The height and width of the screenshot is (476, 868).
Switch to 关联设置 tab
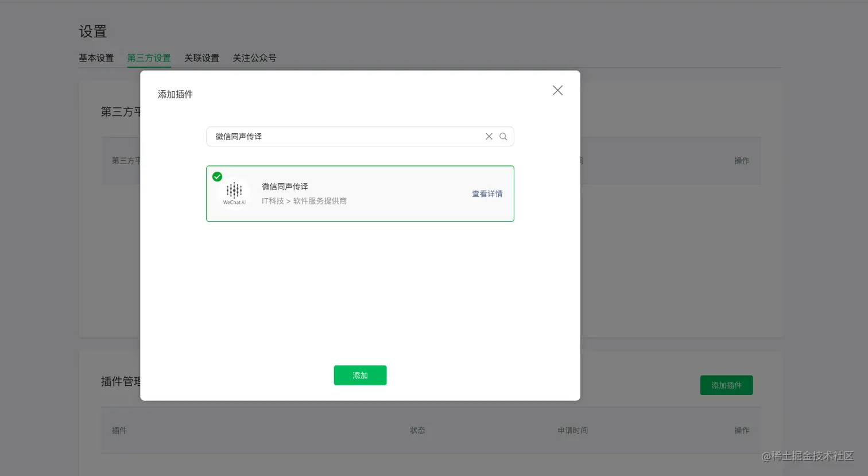click(x=201, y=58)
